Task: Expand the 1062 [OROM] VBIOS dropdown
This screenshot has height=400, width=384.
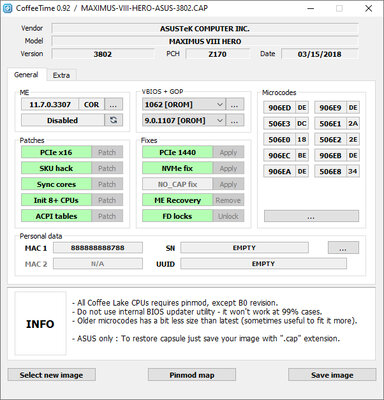Action: (184, 105)
